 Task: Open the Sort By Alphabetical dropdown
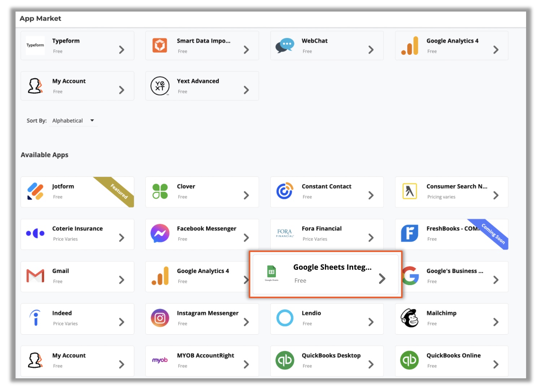tap(73, 121)
